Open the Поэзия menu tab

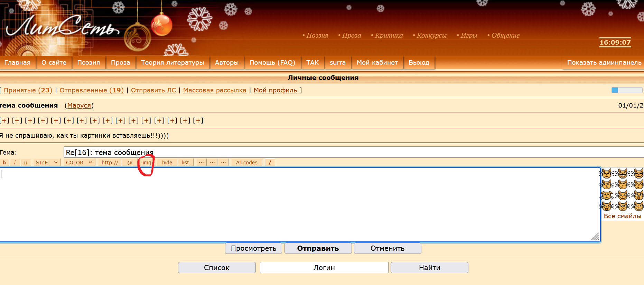tap(88, 63)
